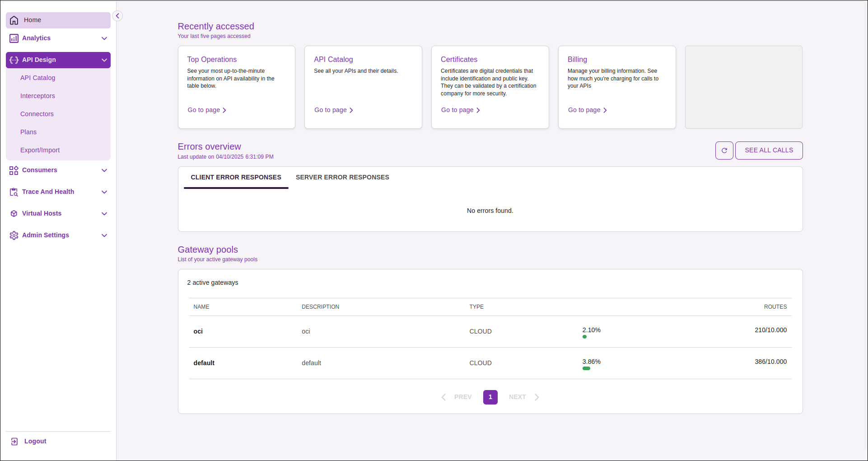This screenshot has height=461, width=868.
Task: Switch to the Server Error Responses tab
Action: 342,177
